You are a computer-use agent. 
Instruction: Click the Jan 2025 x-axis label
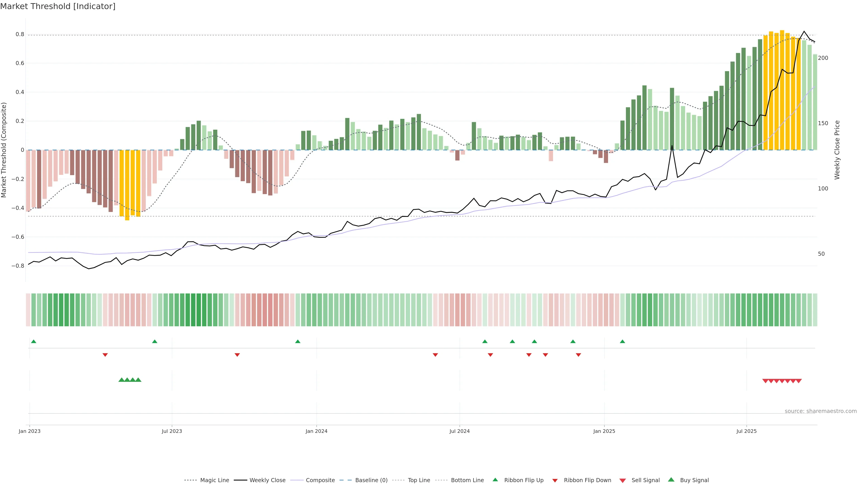pos(604,431)
